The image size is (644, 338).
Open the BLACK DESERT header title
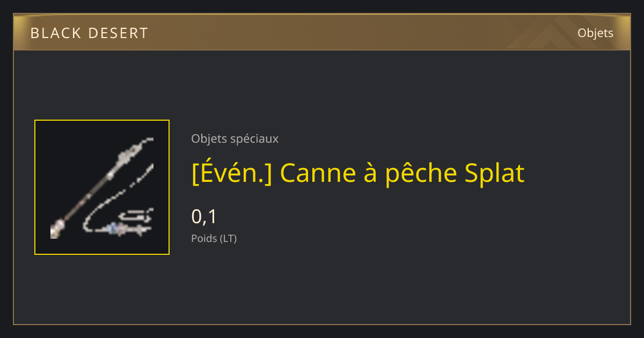89,33
